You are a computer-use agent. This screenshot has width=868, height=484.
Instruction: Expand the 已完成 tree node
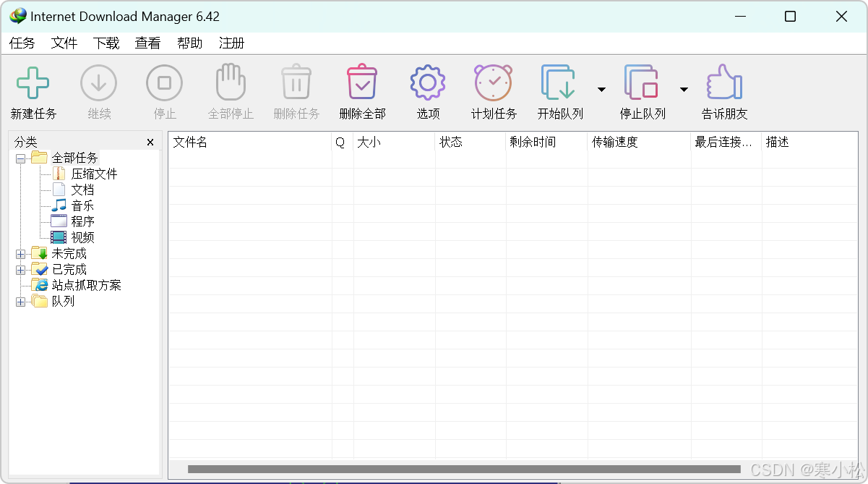pyautogui.click(x=20, y=269)
